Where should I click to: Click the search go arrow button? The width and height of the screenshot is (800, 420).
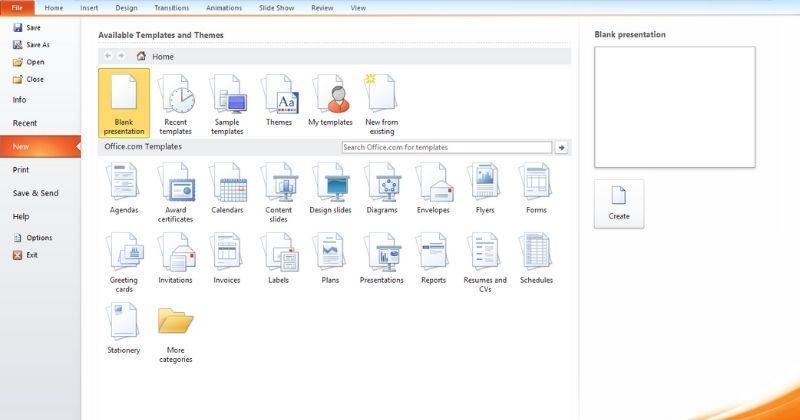(561, 147)
